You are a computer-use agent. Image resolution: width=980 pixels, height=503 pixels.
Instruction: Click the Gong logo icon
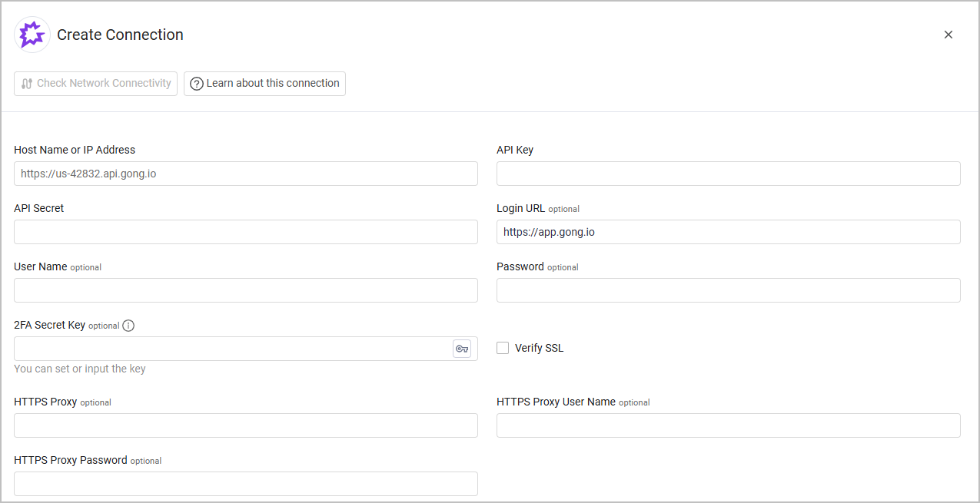click(x=32, y=35)
